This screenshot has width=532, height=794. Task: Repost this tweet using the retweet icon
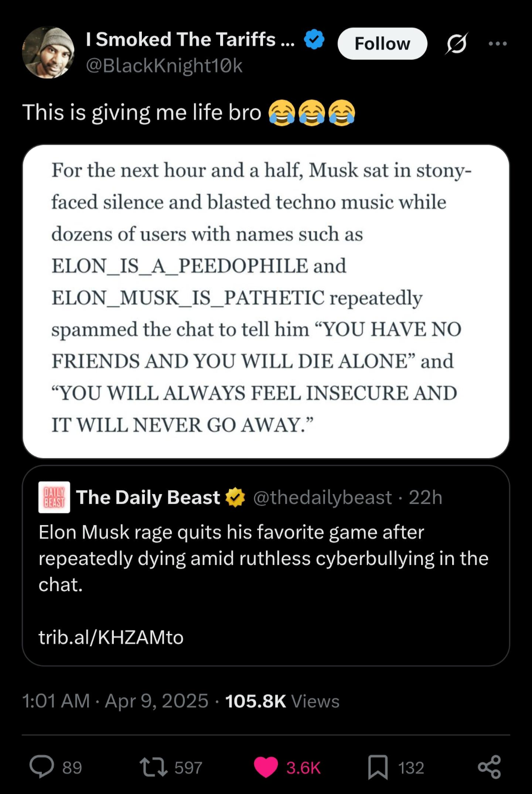click(x=154, y=767)
